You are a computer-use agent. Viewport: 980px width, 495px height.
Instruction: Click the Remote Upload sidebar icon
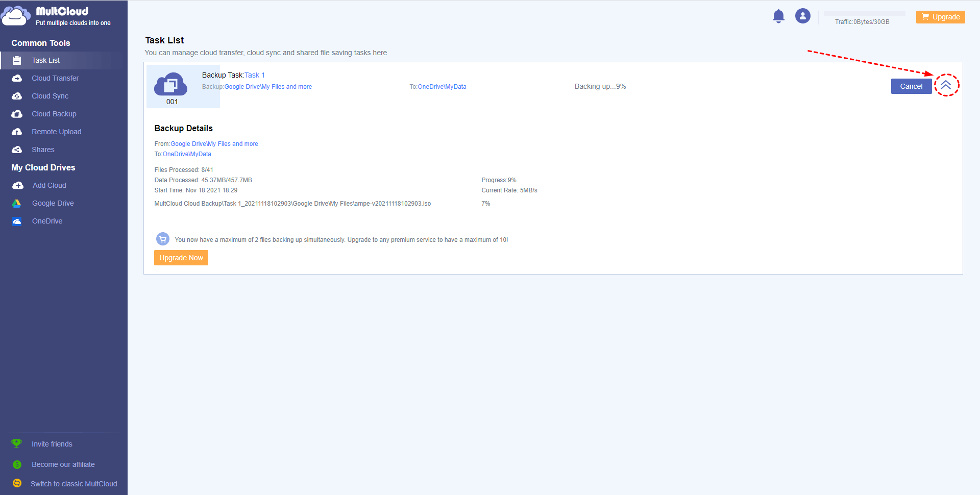(x=17, y=132)
